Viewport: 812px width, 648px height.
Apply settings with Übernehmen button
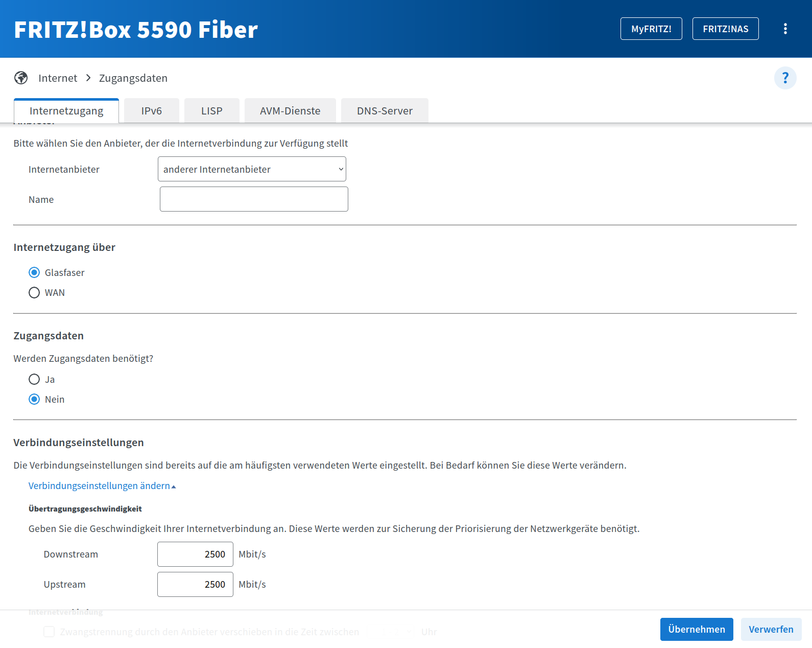(x=697, y=629)
